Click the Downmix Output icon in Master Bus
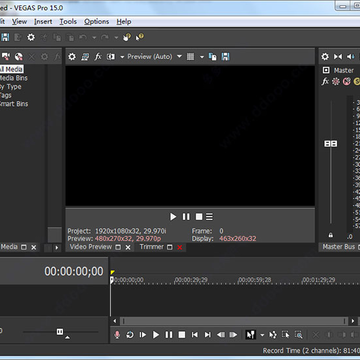The width and height of the screenshot is (360, 360). [338, 57]
